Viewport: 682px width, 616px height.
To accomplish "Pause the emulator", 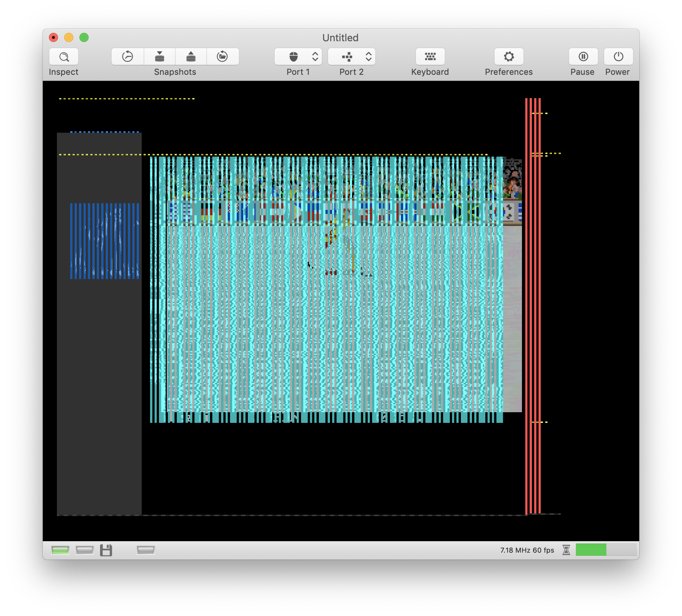I will [583, 57].
